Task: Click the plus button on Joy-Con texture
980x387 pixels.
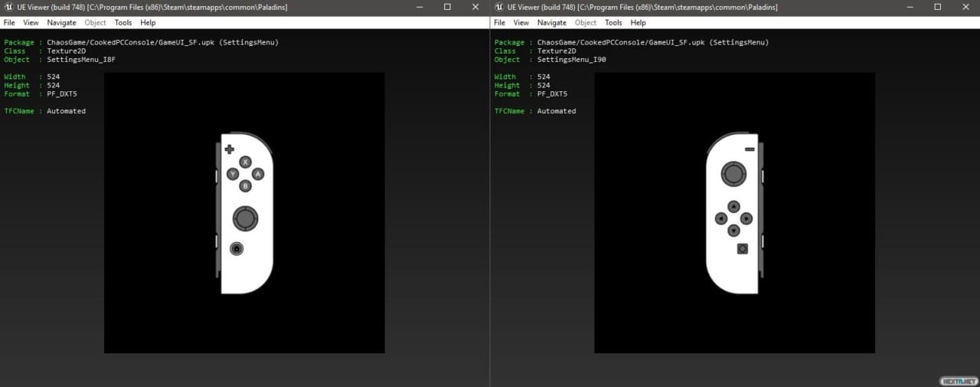Action: click(229, 149)
